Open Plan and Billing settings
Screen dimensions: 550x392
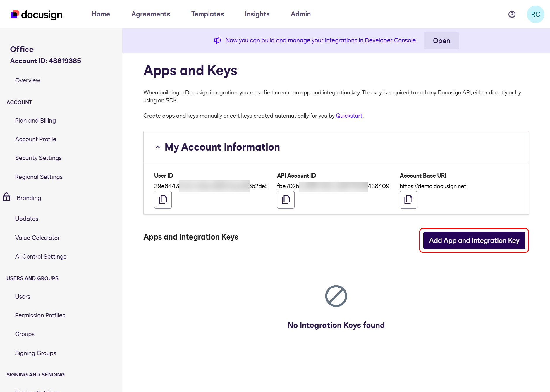35,121
